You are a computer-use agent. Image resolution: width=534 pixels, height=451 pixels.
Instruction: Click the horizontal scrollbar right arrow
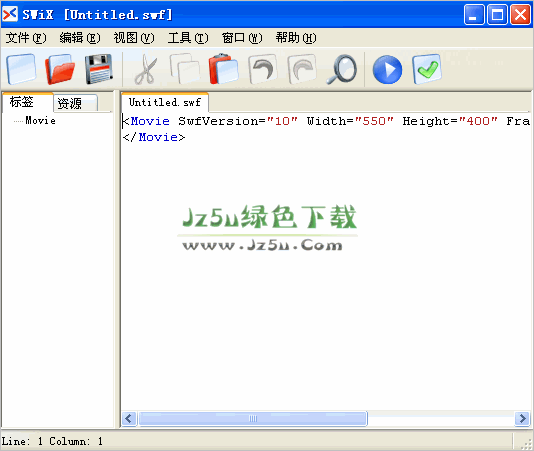pos(522,418)
